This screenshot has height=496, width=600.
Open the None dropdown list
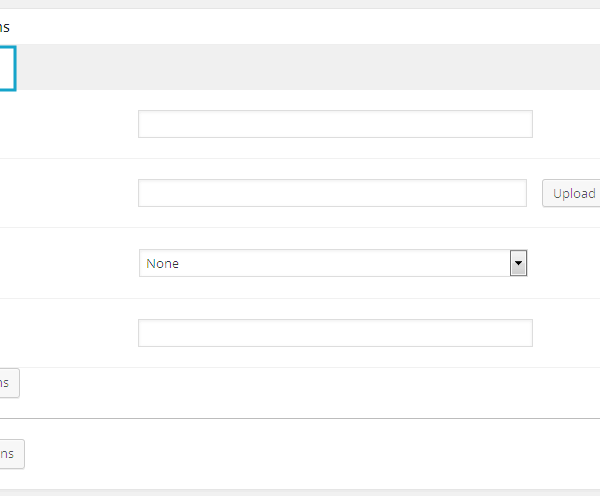pos(332,263)
